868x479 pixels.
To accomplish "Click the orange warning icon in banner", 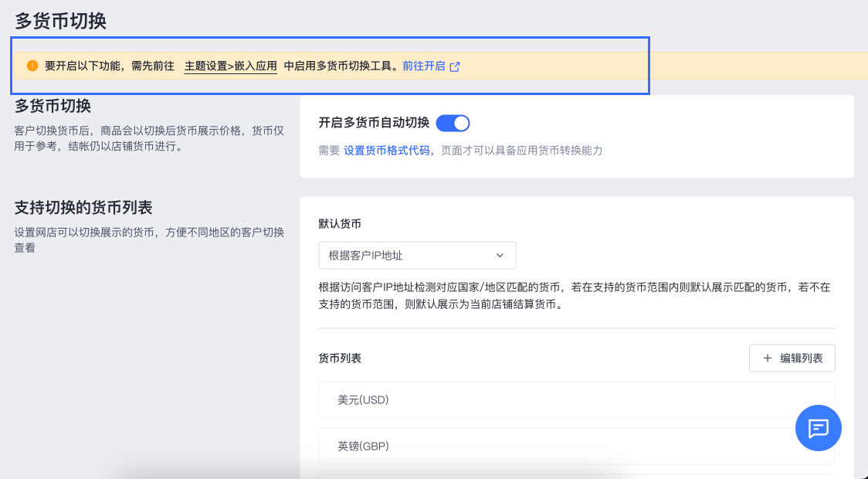I will (32, 66).
